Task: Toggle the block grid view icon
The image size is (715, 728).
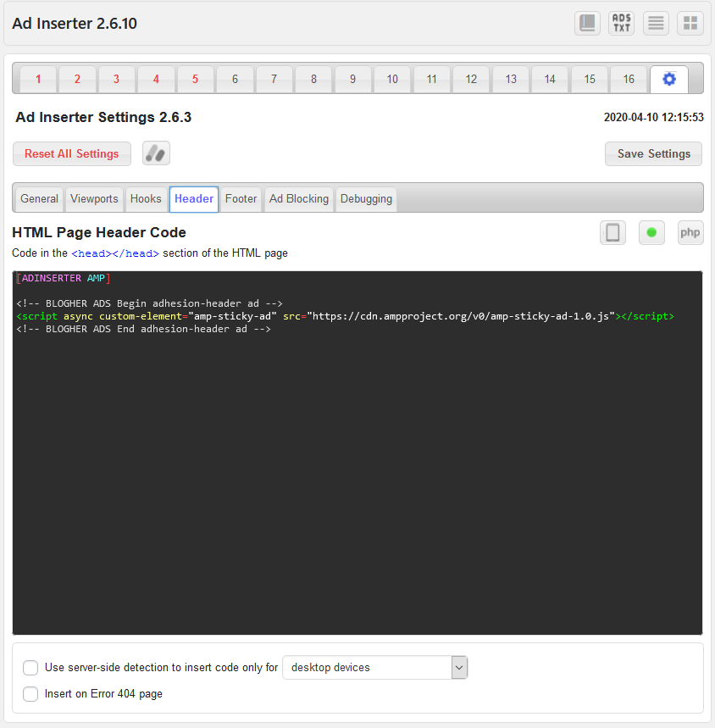Action: 690,23
